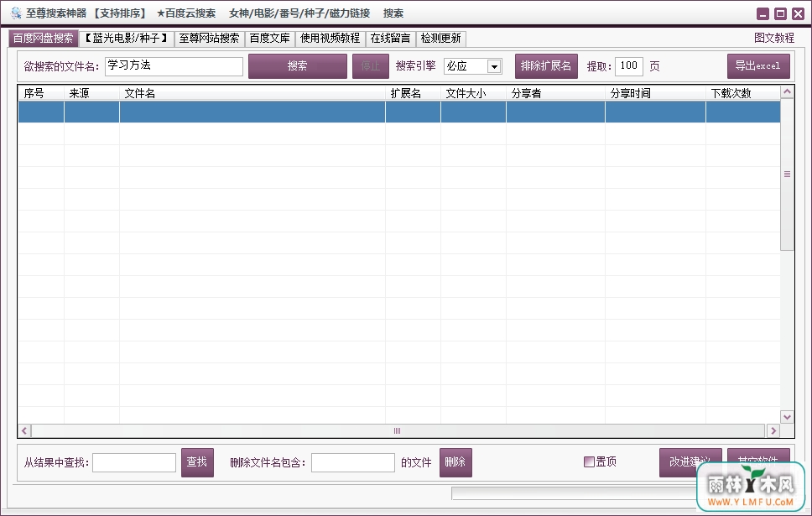Minimize the 至尊搜索神器 window
812x516 pixels.
[763, 14]
